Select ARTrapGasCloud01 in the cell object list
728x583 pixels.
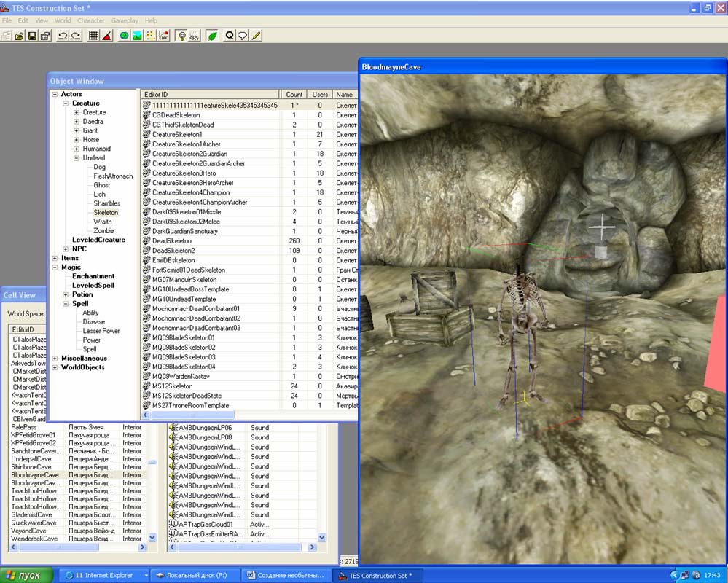[x=206, y=525]
